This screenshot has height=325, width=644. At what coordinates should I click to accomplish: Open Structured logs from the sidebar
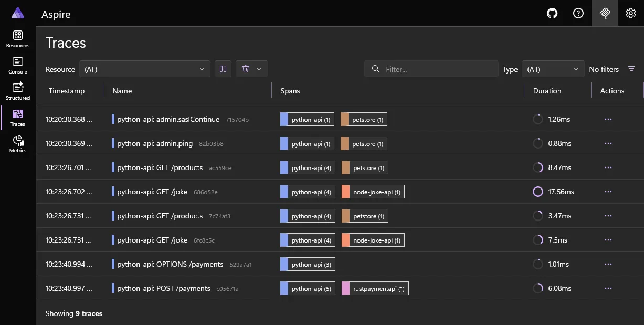pos(17,90)
